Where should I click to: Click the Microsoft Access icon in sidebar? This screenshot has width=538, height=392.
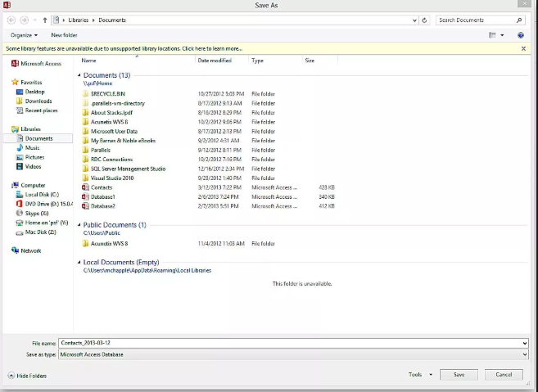(15, 64)
